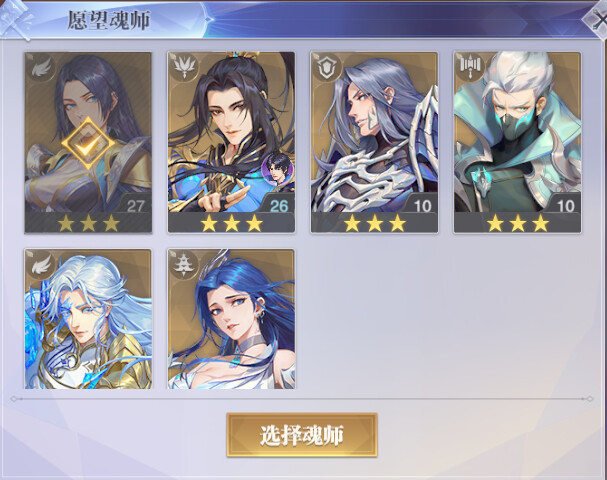Close the 愿望魂师 dialog with the X
Viewport: 607px width, 480px height.
[x=597, y=19]
